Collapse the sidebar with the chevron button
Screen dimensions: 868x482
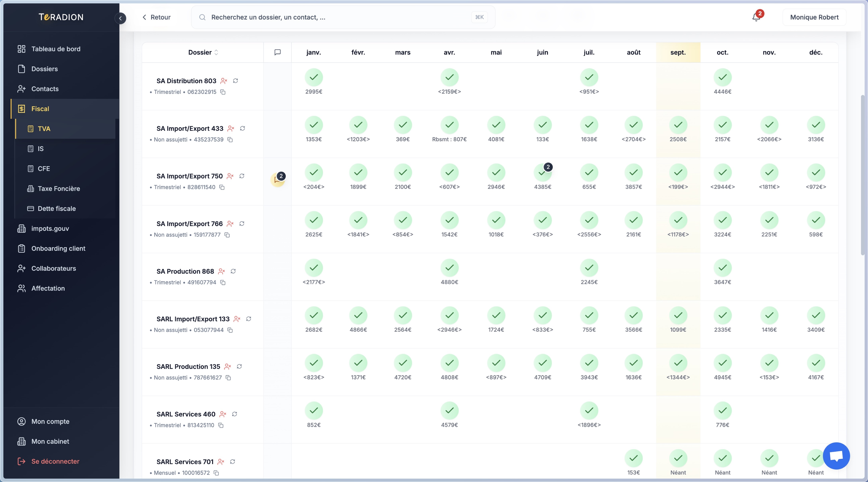point(120,18)
